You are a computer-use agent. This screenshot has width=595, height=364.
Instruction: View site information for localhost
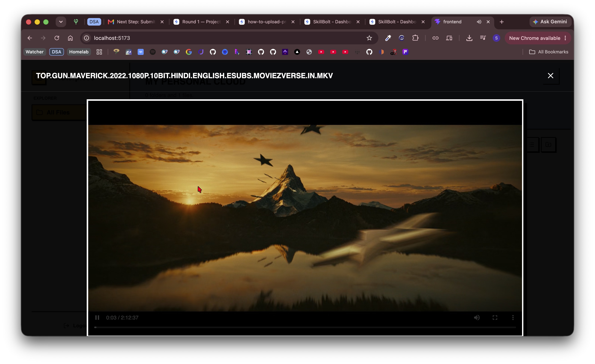tap(87, 38)
